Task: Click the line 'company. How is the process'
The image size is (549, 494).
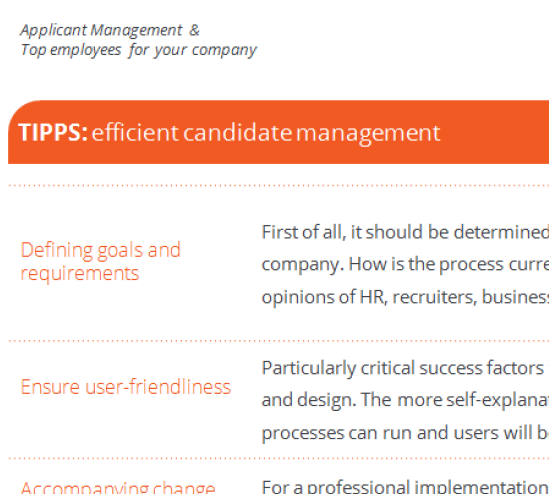Action: pyautogui.click(x=405, y=264)
